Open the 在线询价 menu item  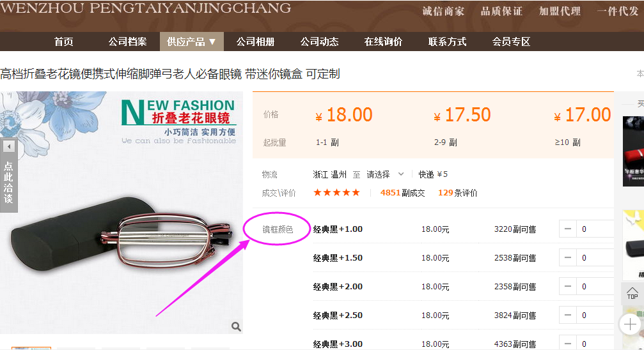[x=383, y=42]
